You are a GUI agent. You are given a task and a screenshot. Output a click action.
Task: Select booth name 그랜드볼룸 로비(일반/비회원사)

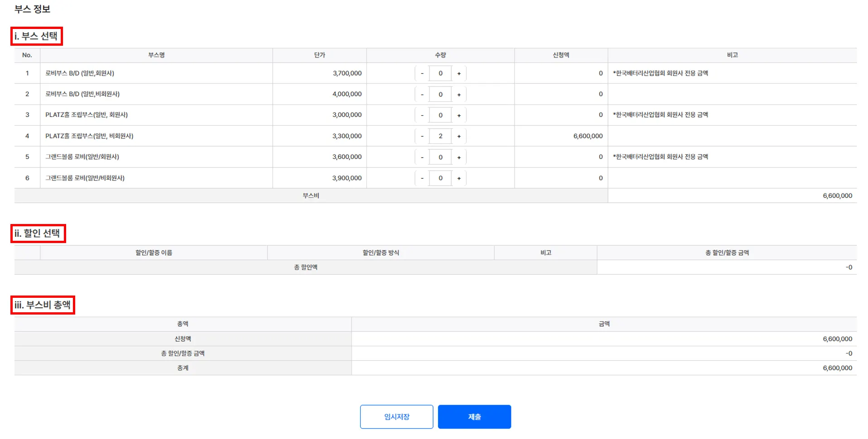click(x=85, y=178)
